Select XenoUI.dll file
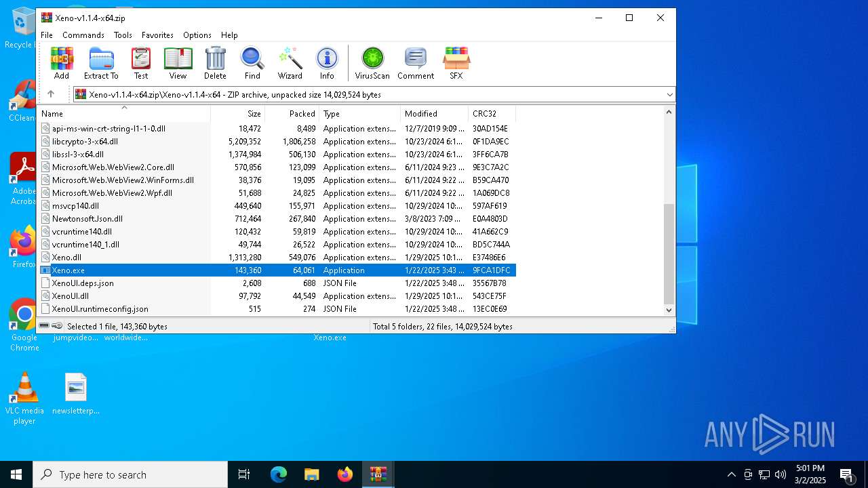The width and height of the screenshot is (868, 488). tap(70, 296)
